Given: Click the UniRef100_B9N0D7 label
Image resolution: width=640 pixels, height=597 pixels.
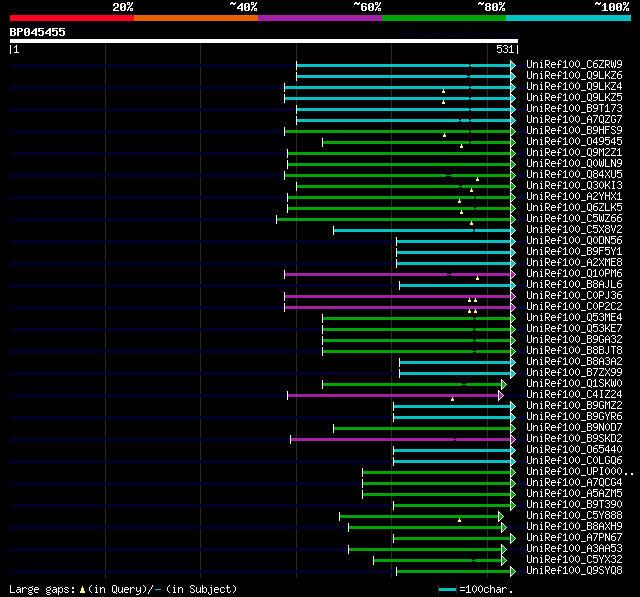Looking at the screenshot, I should click(x=574, y=428).
